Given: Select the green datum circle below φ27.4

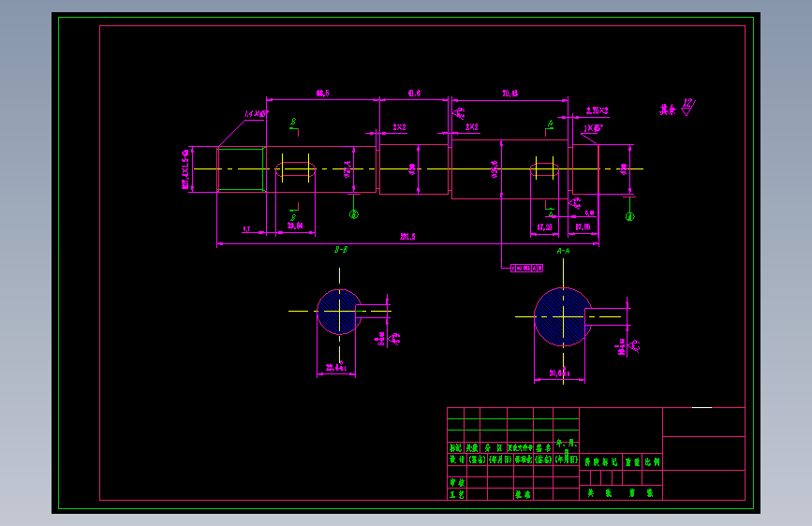Looking at the screenshot, I should pyautogui.click(x=354, y=213).
